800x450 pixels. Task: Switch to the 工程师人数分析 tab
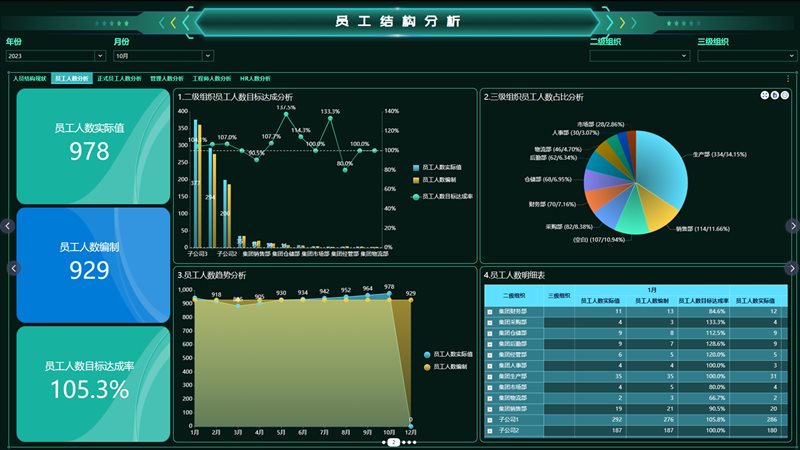[x=212, y=79]
